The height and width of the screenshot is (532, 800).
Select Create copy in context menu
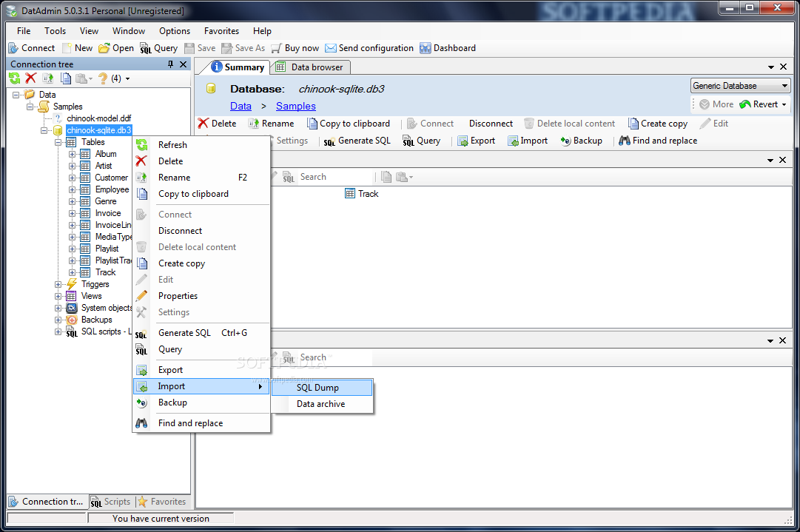201,263
